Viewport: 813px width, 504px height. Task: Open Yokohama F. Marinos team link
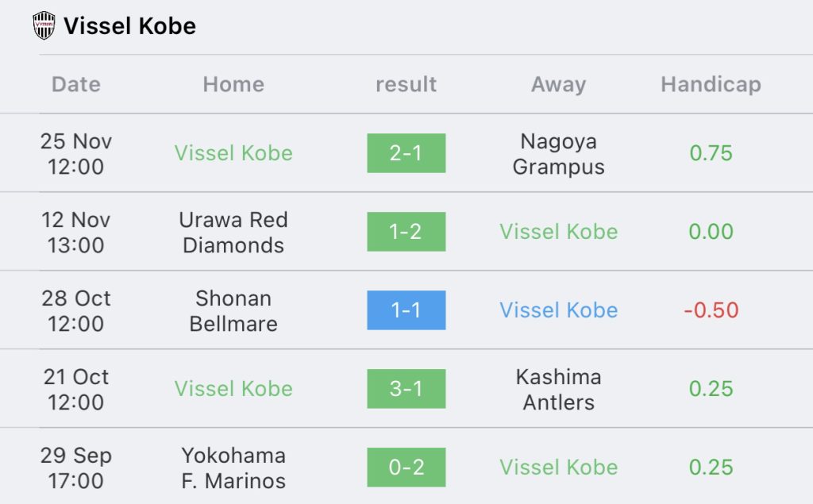(233, 467)
